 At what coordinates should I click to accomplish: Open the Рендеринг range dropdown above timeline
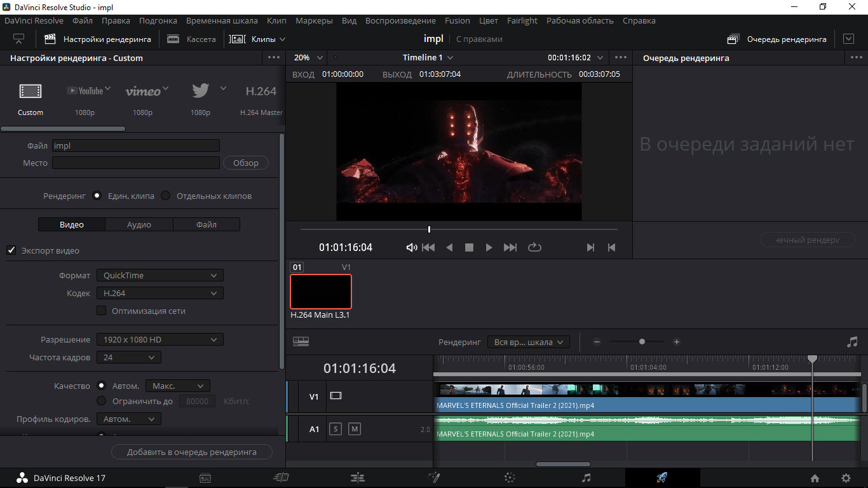(529, 342)
